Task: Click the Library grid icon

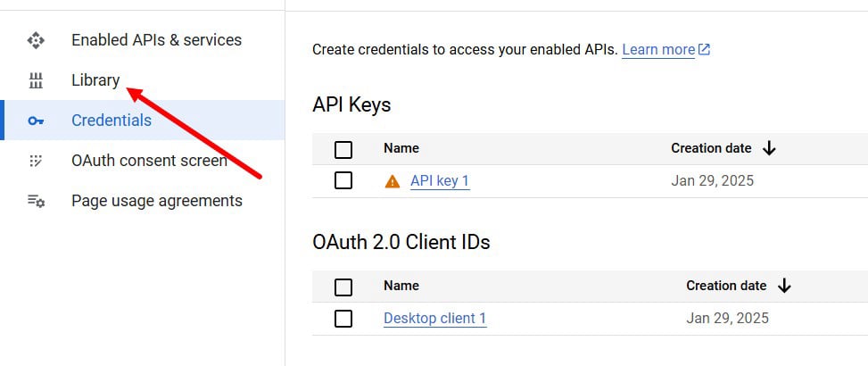Action: click(36, 81)
